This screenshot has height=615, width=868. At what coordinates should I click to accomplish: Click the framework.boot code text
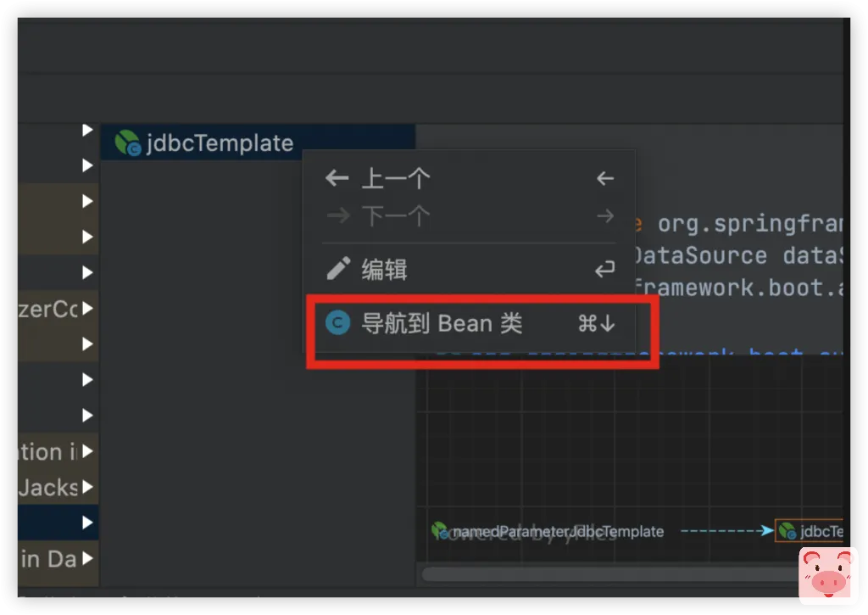click(x=738, y=288)
